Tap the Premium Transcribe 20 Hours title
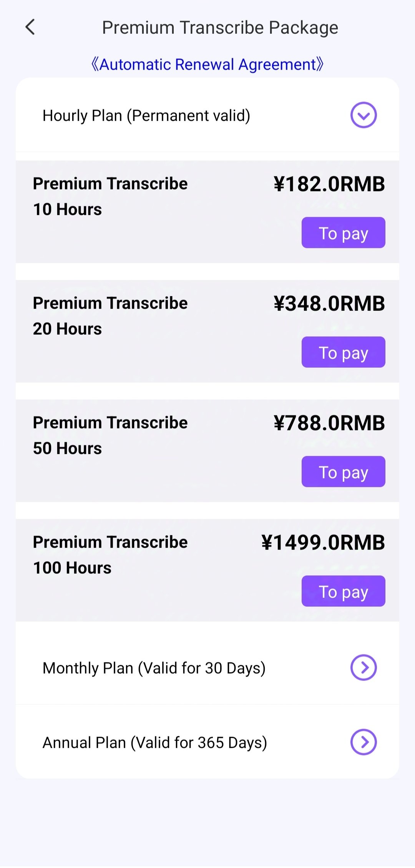Screen dimensions: 415x868 (110, 315)
